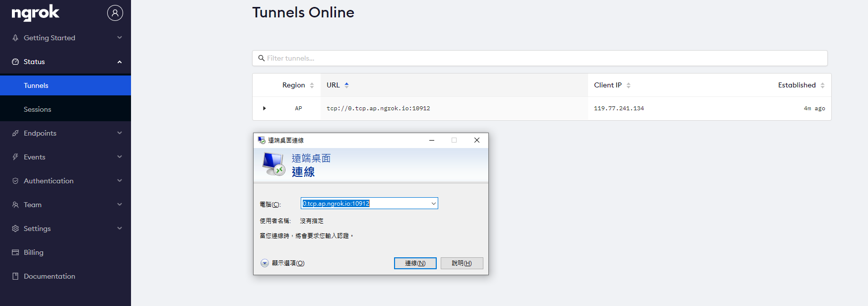The height and width of the screenshot is (306, 868).
Task: Sort by Region using the sort arrows
Action: click(312, 85)
